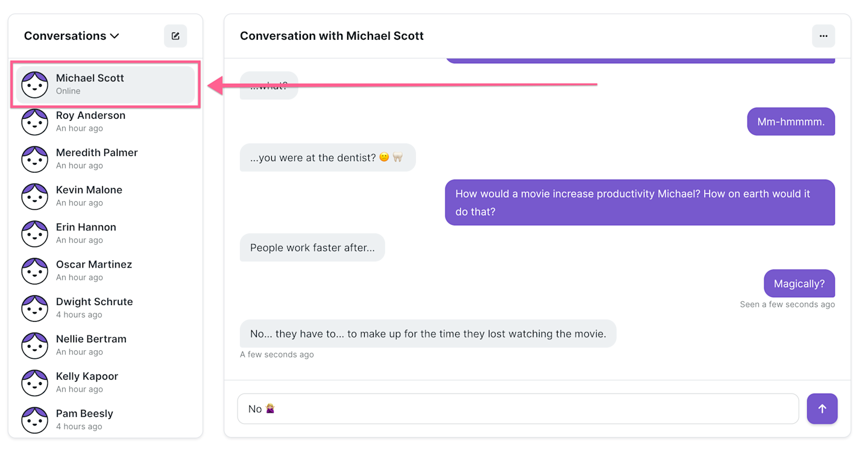This screenshot has height=455, width=868.
Task: Click Pam Beesly's avatar icon
Action: click(35, 420)
